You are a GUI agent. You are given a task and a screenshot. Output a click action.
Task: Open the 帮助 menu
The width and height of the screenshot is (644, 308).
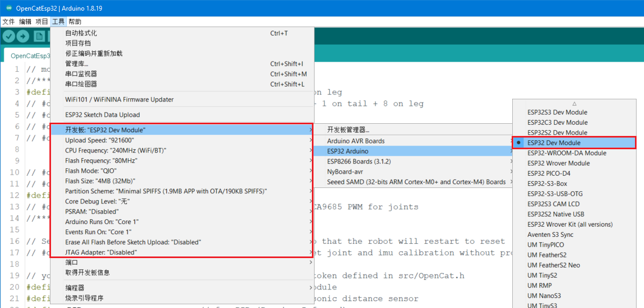point(75,22)
